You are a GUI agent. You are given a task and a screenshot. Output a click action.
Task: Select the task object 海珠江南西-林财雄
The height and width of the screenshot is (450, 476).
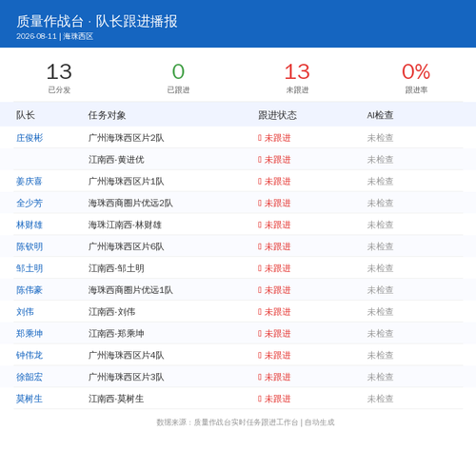coord(125,225)
